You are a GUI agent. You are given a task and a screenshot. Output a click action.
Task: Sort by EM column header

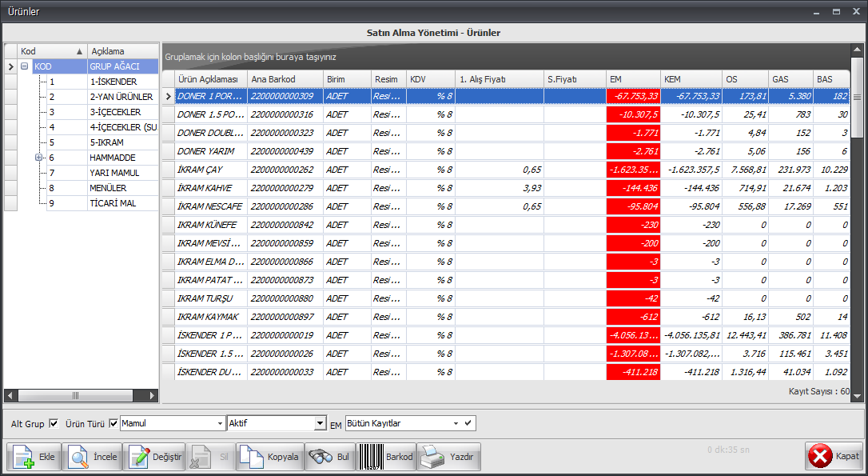coord(634,79)
